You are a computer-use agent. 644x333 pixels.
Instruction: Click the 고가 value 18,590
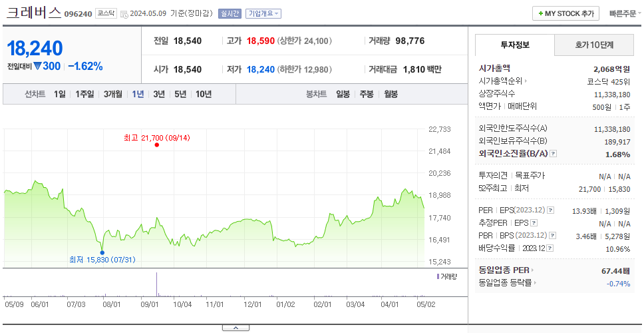(x=260, y=41)
